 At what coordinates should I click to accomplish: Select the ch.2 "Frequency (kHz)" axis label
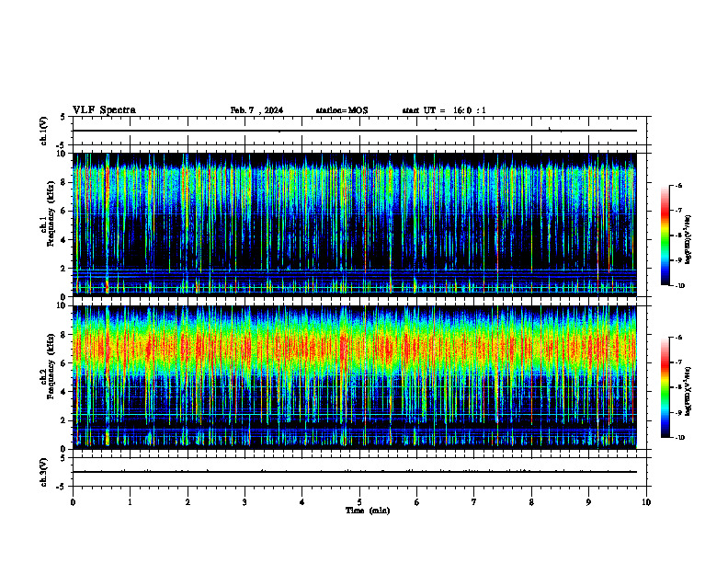tap(51, 365)
